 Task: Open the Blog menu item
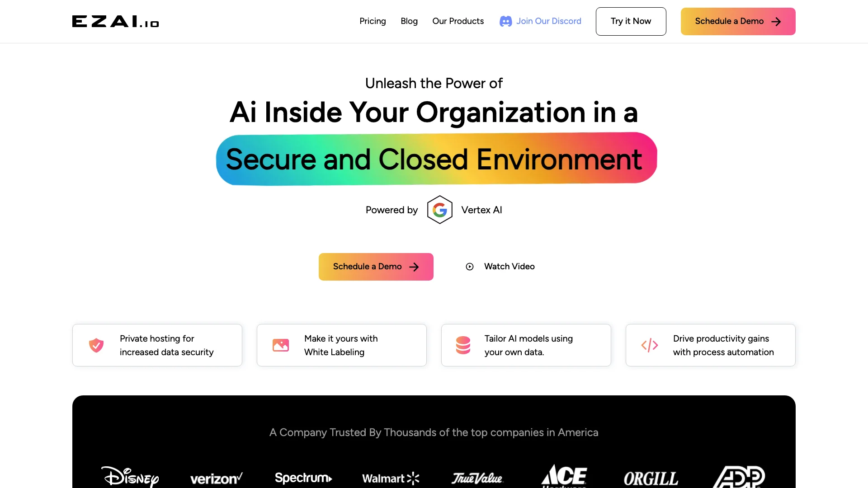pos(409,21)
